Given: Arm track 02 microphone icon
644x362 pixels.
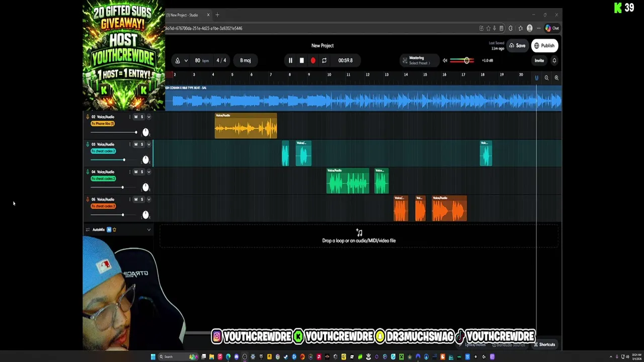Looking at the screenshot, I should pos(88,117).
